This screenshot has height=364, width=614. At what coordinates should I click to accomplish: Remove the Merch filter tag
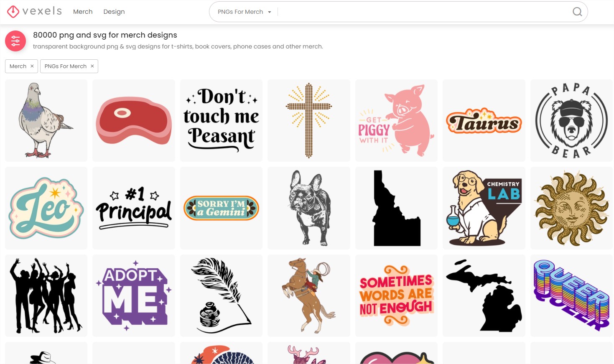coord(32,66)
